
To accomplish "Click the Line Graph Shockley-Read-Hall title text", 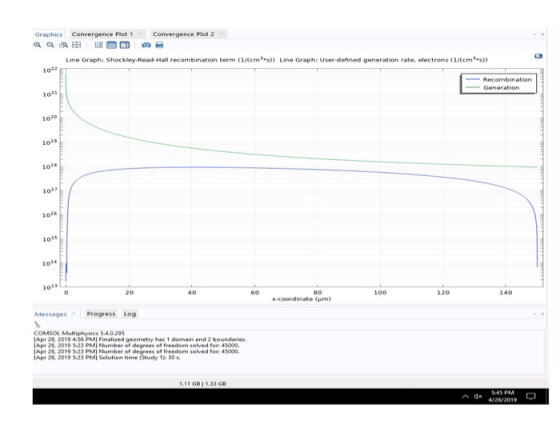I will click(170, 60).
